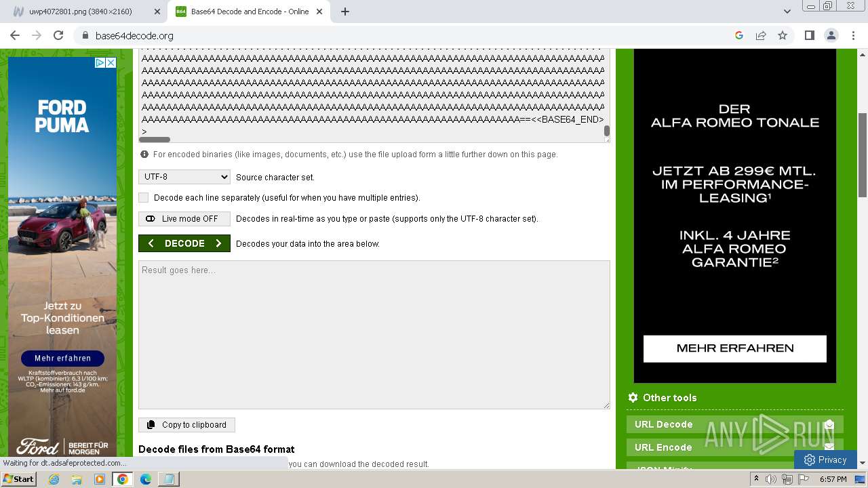Go forward to the next page
868x488 pixels.
pos(37,35)
